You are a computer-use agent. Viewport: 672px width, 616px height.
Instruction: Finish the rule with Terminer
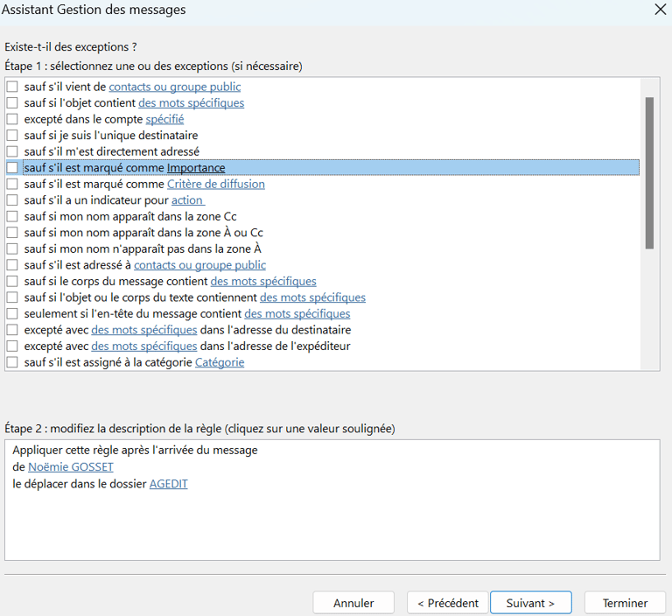coord(625,603)
